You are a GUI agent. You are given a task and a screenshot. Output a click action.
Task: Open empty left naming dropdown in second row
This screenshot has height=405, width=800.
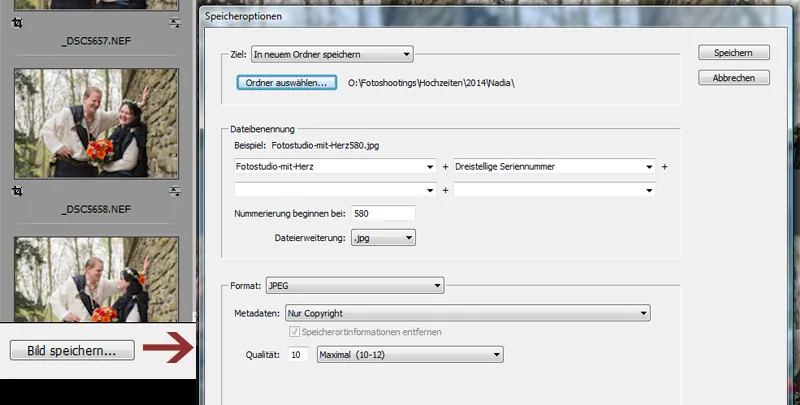335,190
